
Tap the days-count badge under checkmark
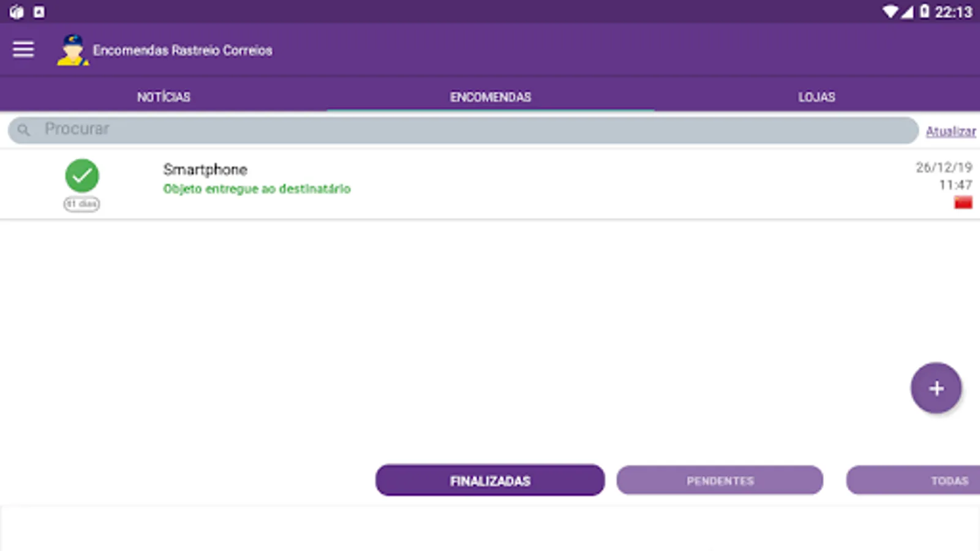[x=81, y=204]
